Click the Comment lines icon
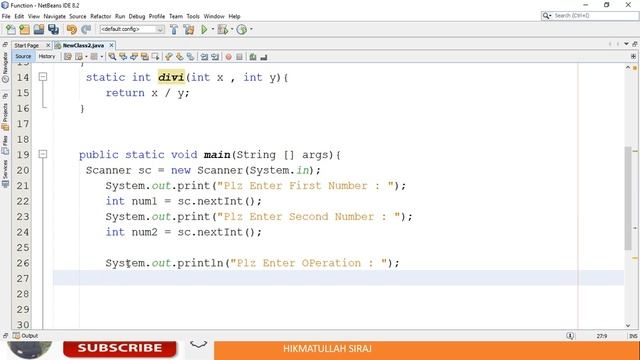 (253, 57)
